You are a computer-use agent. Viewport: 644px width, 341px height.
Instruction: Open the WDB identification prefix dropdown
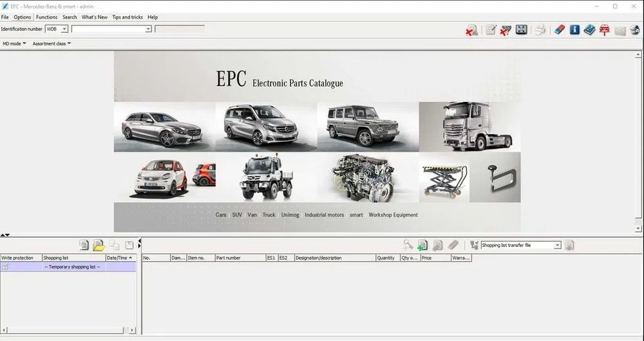pos(64,30)
